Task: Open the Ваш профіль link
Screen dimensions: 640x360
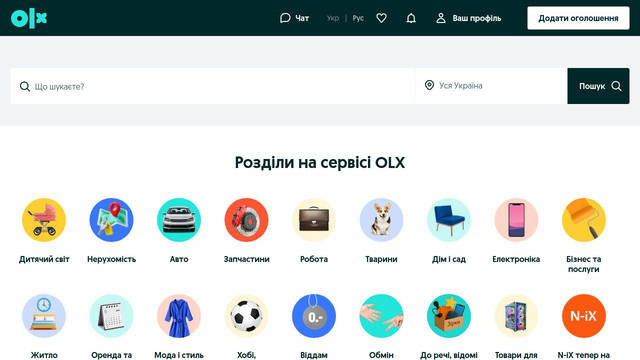Action: coord(477,18)
